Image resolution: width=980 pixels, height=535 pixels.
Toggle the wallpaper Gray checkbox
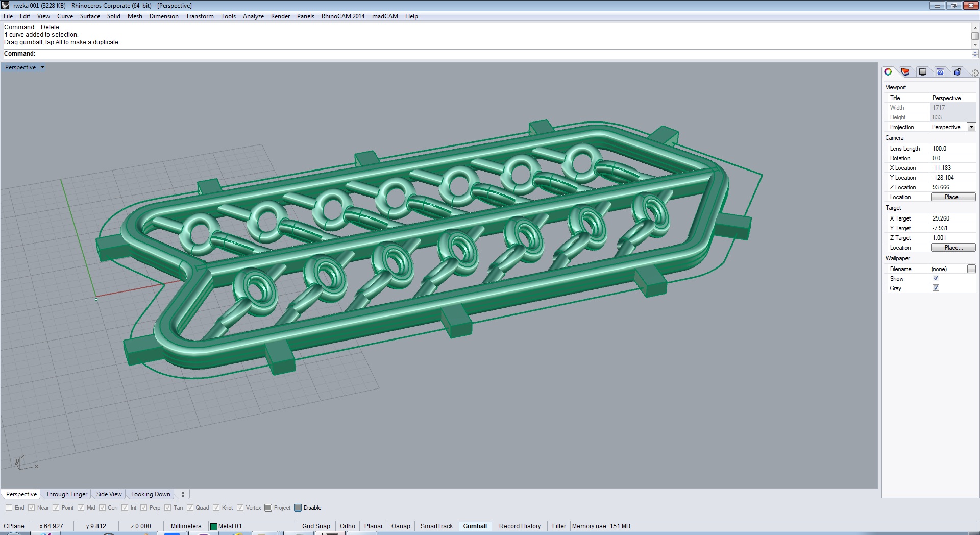tap(936, 288)
